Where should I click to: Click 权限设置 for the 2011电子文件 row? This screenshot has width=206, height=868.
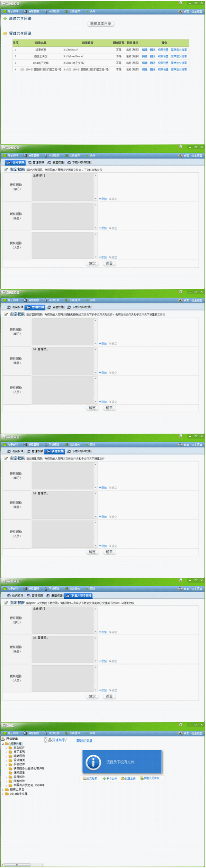(163, 63)
